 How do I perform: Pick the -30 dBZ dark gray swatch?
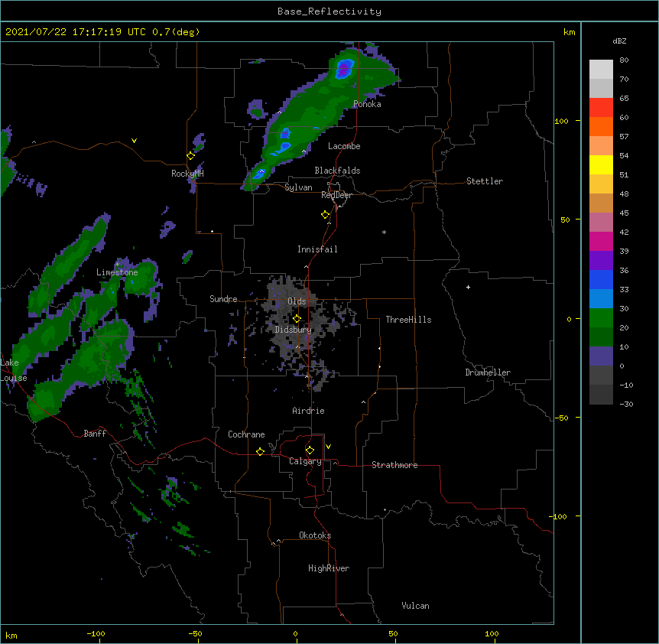[601, 395]
